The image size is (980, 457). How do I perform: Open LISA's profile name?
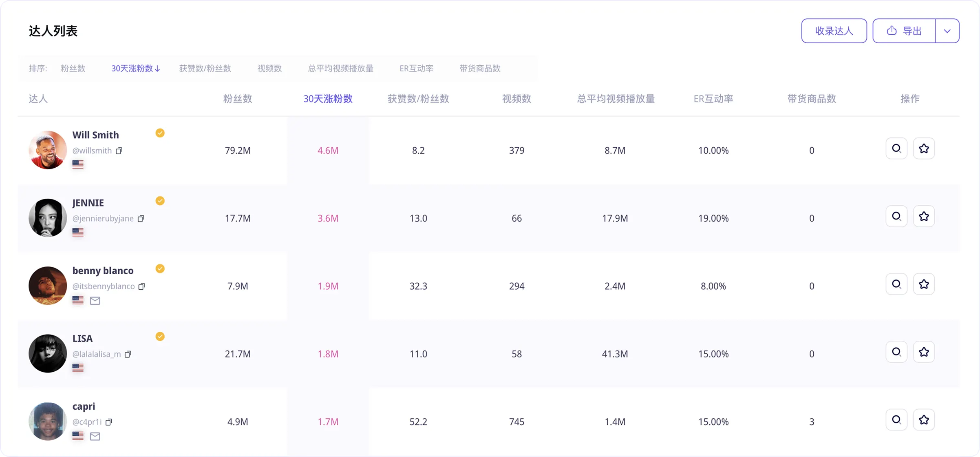click(82, 338)
